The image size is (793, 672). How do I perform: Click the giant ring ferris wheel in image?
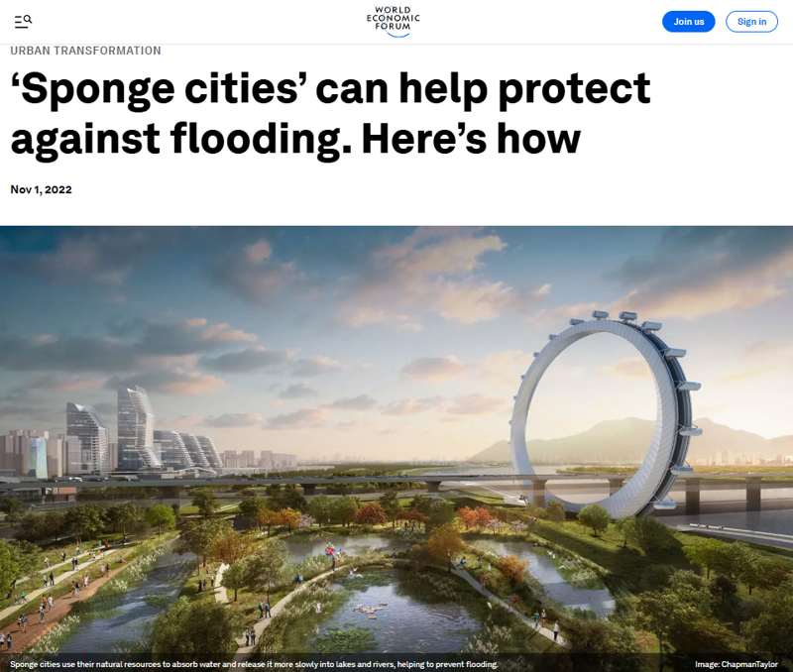click(x=602, y=414)
